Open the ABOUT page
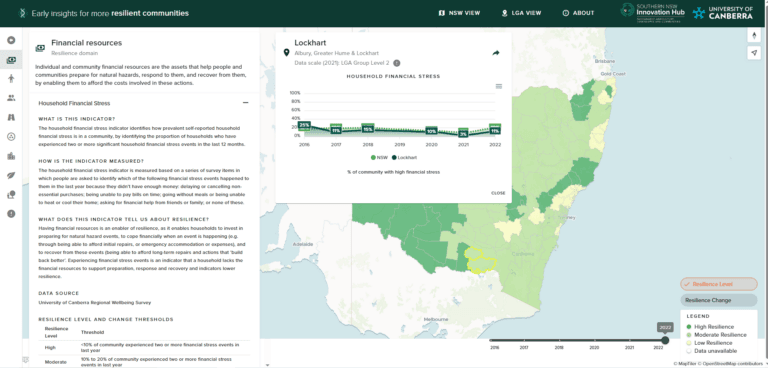The image size is (768, 368). [578, 13]
